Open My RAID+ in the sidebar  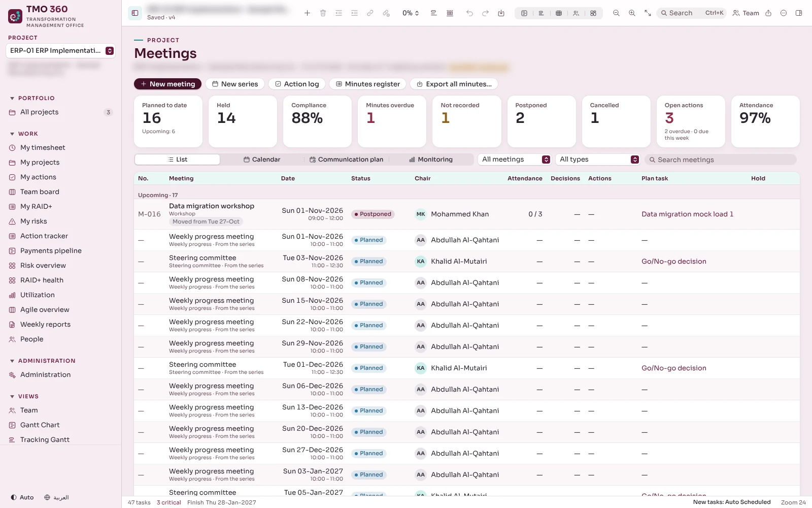click(61, 207)
